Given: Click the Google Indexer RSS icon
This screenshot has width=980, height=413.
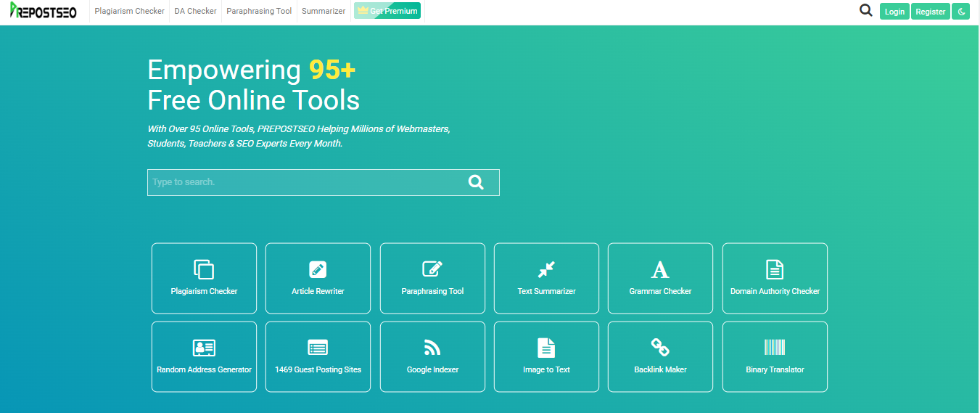Looking at the screenshot, I should [432, 348].
